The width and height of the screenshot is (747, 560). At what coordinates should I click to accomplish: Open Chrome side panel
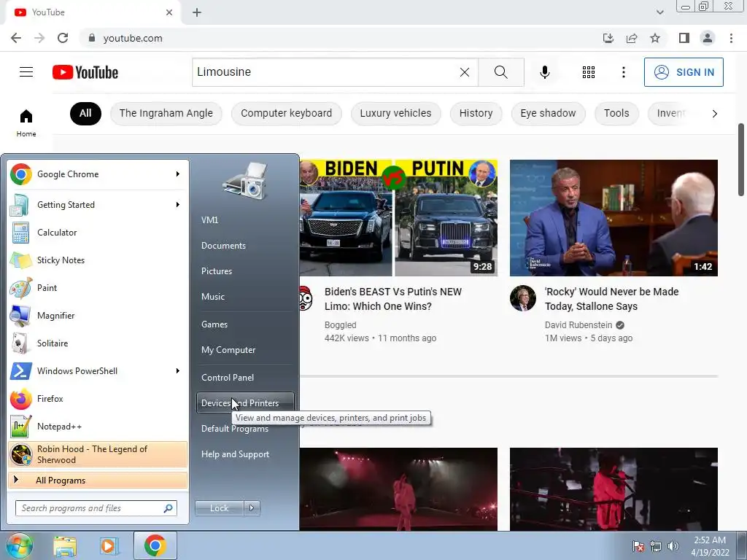[x=684, y=38]
